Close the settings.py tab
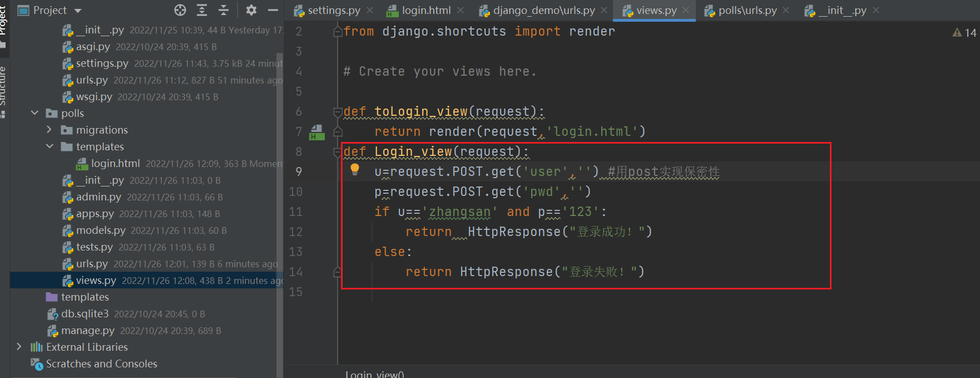 coord(370,10)
